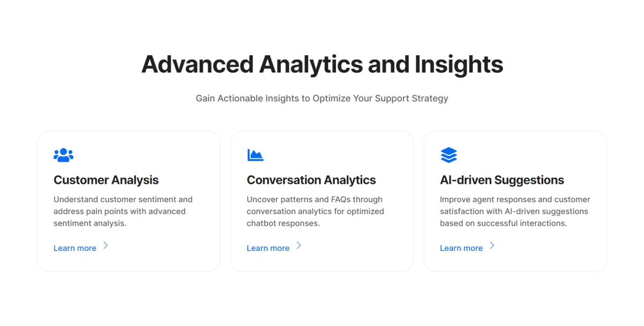Open Learn more under Conversation Analytics

click(268, 248)
